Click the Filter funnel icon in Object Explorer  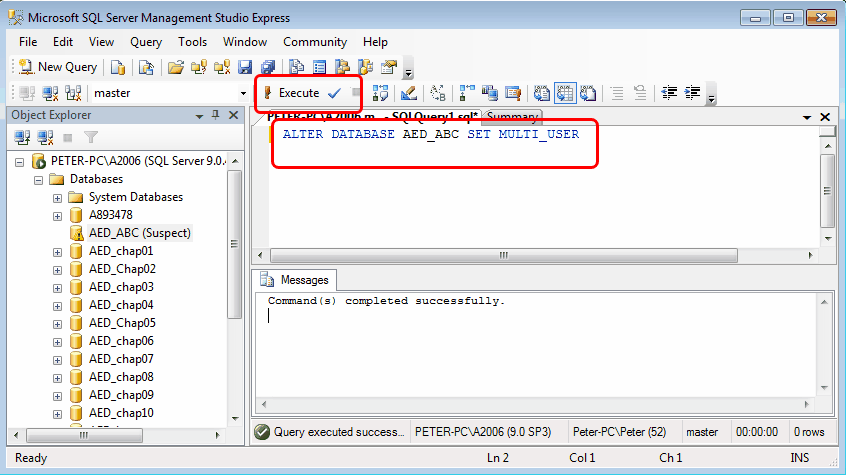coord(91,138)
